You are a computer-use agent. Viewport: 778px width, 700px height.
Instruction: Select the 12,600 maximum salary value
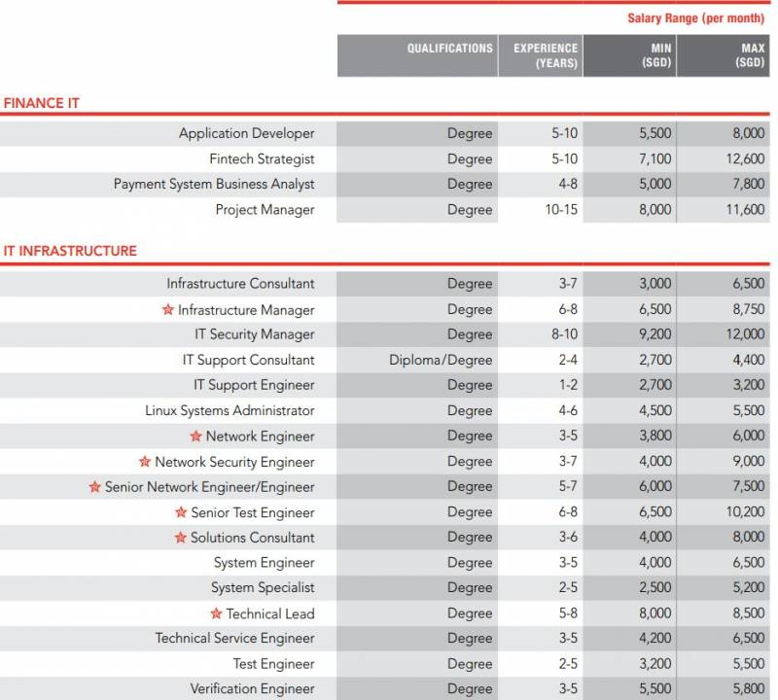(745, 158)
